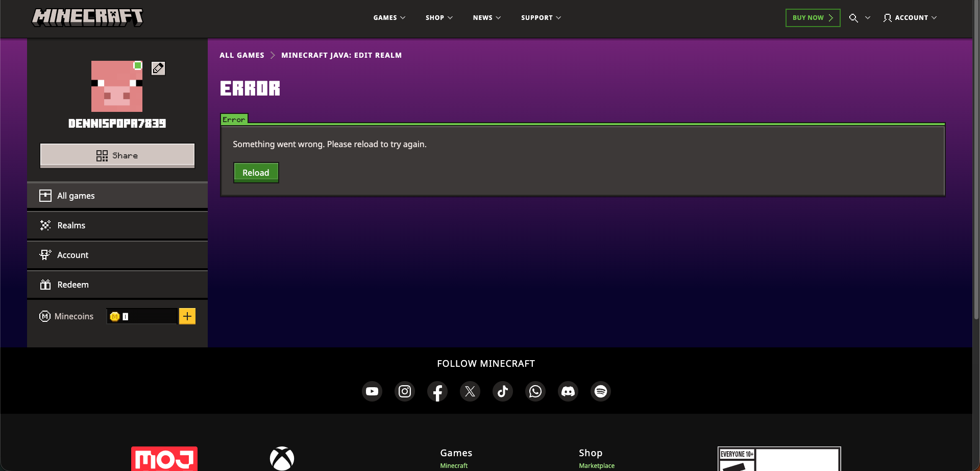
Task: Expand the Shop navigation menu
Action: [439, 18]
